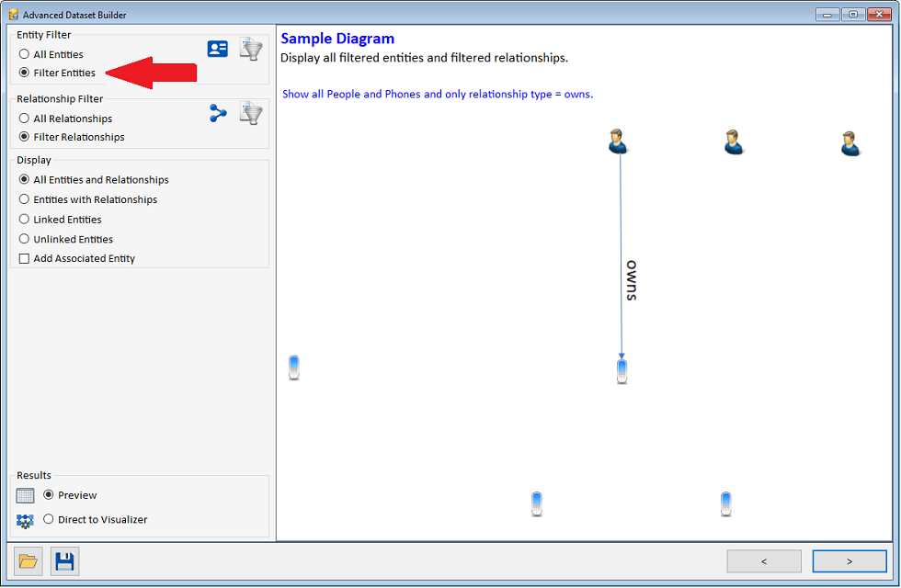
Task: Select the All Entities radio button
Action: pyautogui.click(x=24, y=54)
